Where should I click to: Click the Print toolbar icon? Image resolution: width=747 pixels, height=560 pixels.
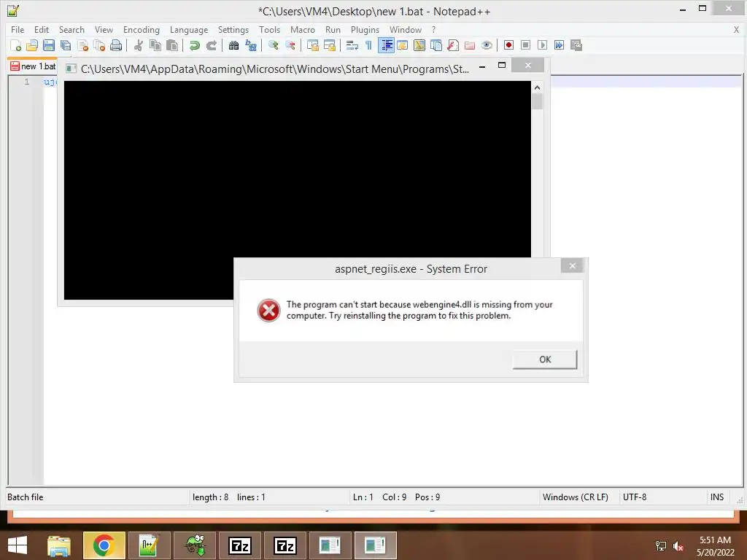coord(116,45)
